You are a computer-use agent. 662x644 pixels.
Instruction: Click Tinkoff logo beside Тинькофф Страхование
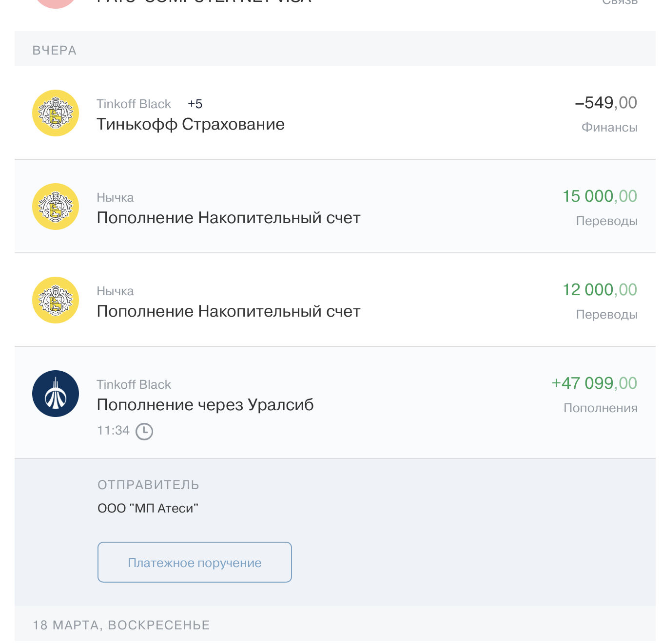(56, 113)
